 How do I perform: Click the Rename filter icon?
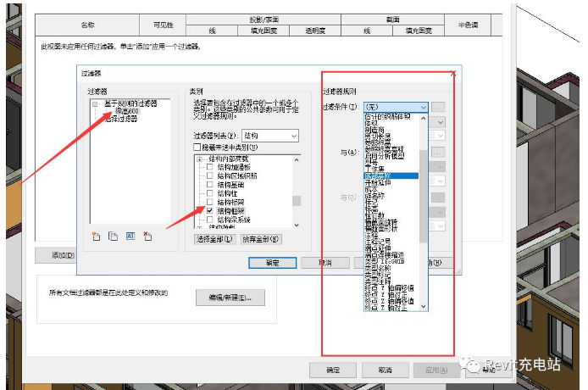[130, 236]
